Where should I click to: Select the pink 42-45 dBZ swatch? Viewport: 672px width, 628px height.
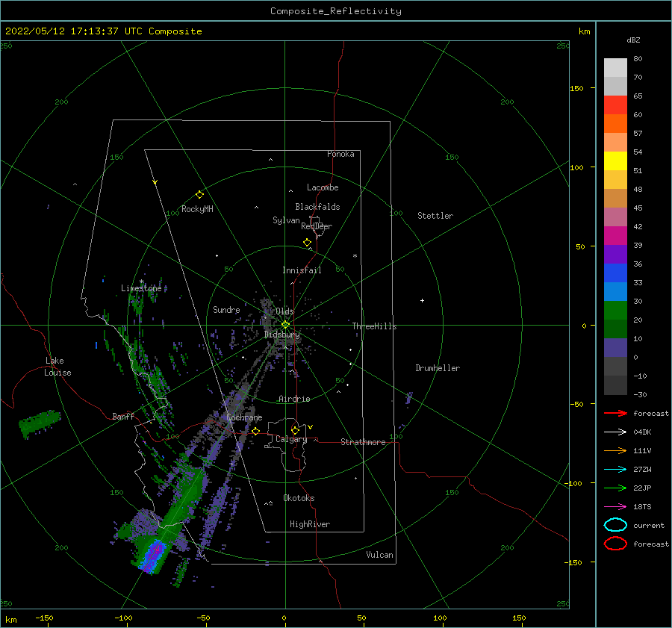(615, 217)
